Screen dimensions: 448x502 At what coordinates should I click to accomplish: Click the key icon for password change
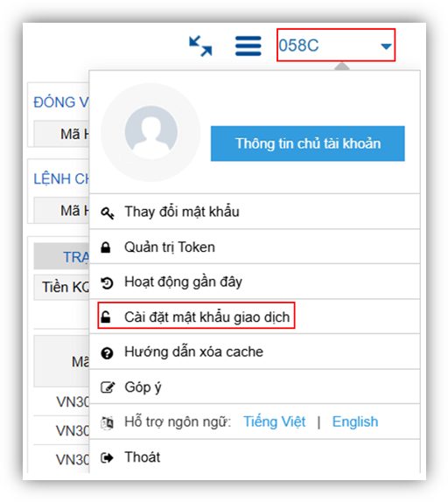(x=107, y=213)
